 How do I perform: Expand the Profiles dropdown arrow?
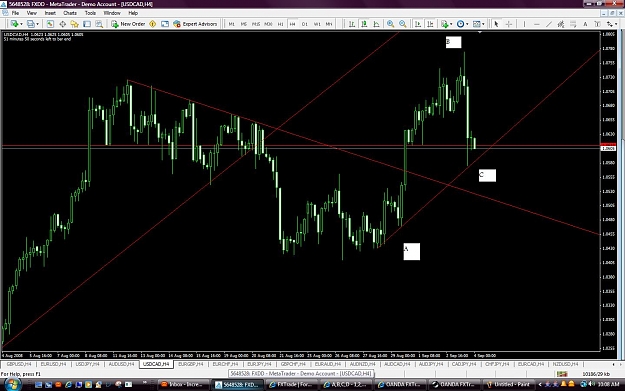click(x=37, y=24)
